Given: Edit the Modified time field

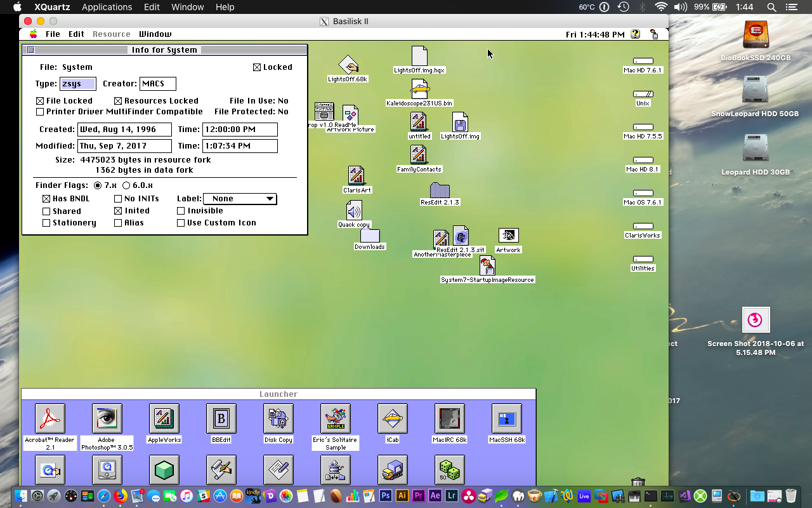Looking at the screenshot, I should (x=240, y=146).
